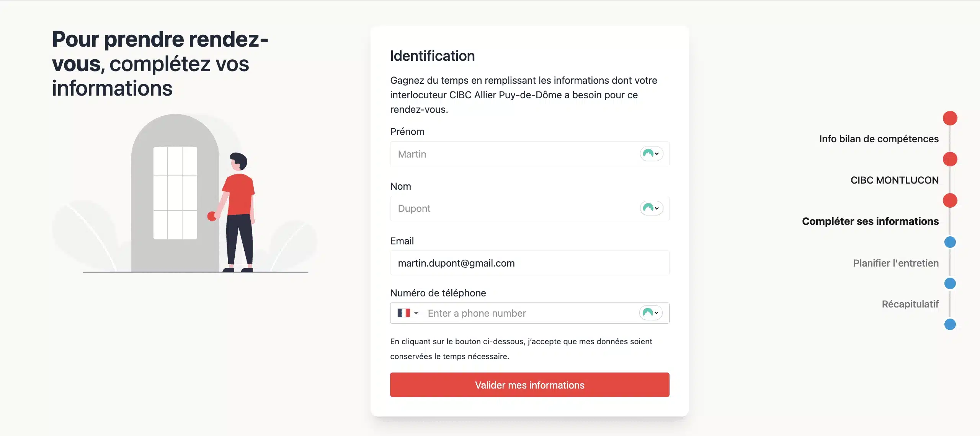Click the blue dot just above Planifier l'entretien
This screenshot has width=980, height=436.
pyautogui.click(x=950, y=242)
